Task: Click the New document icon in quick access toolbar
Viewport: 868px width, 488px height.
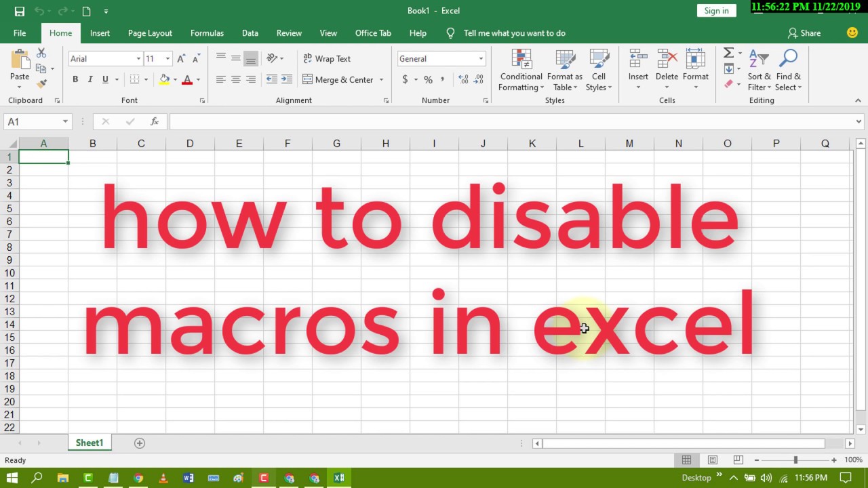Action: coord(86,11)
